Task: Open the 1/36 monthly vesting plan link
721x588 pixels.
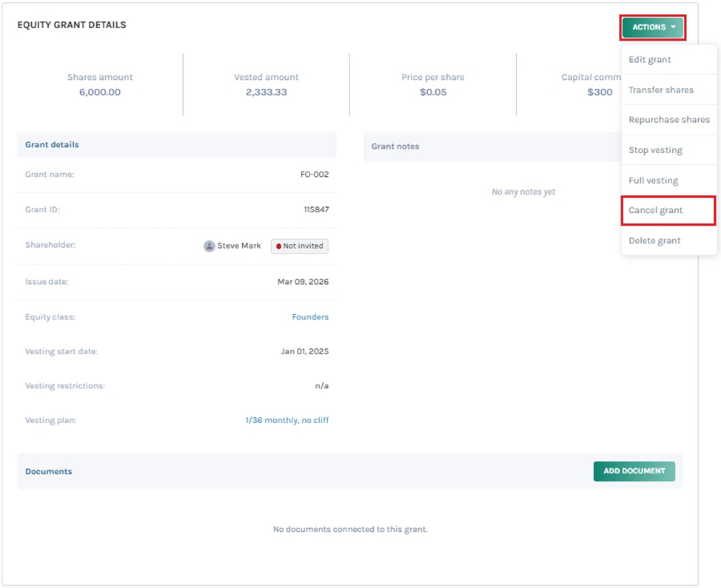Action: (x=287, y=421)
